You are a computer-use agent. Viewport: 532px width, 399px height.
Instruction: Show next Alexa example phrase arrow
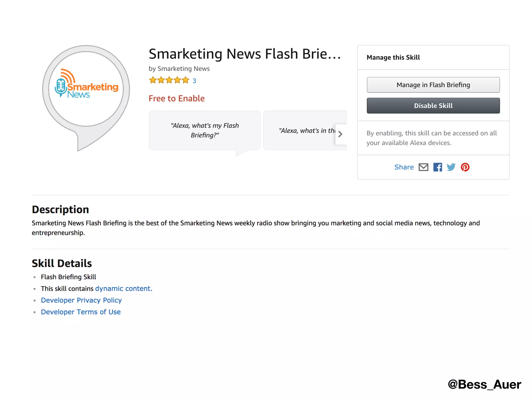tap(340, 134)
